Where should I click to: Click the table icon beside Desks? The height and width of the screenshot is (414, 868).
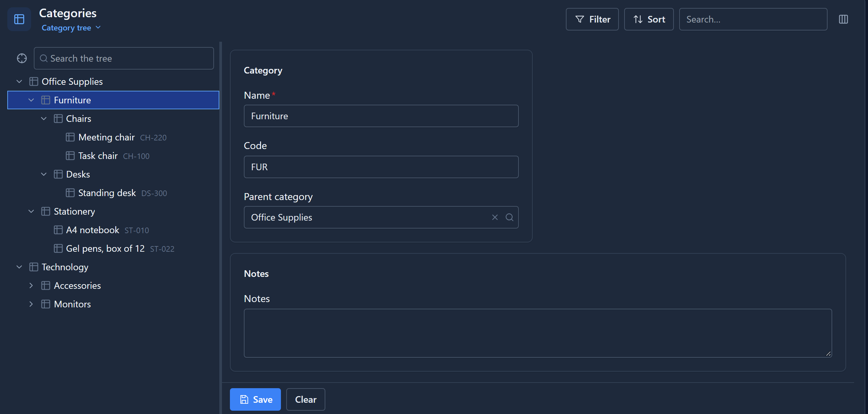[x=58, y=174]
